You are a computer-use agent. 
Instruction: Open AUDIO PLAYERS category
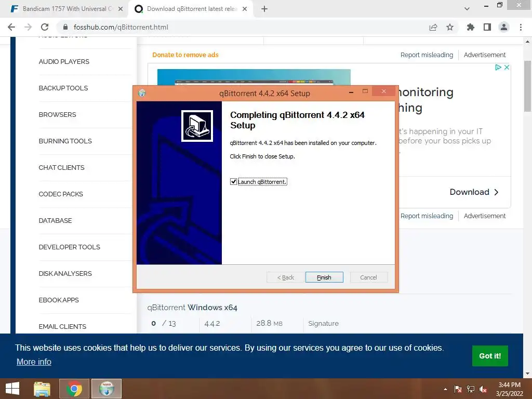(64, 62)
